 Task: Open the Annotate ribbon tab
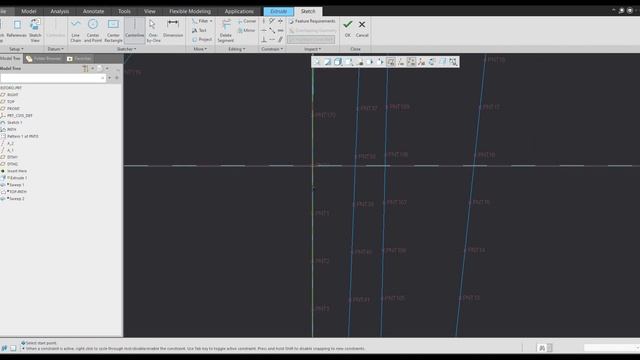[93, 11]
